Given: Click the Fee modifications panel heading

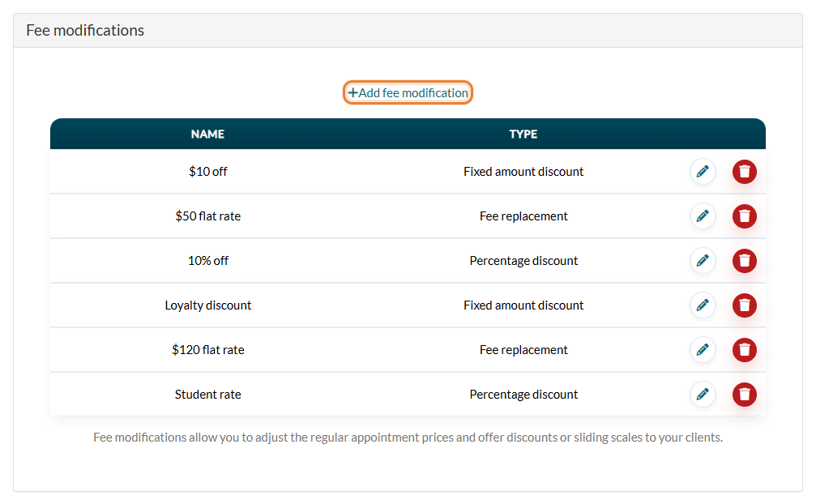Looking at the screenshot, I should (x=85, y=30).
